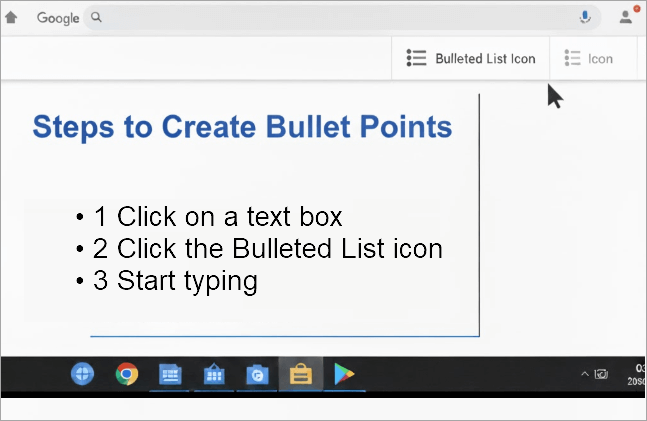Viewport: 647px width, 421px height.
Task: Open the blue round globe icon in taskbar
Action: coord(83,374)
